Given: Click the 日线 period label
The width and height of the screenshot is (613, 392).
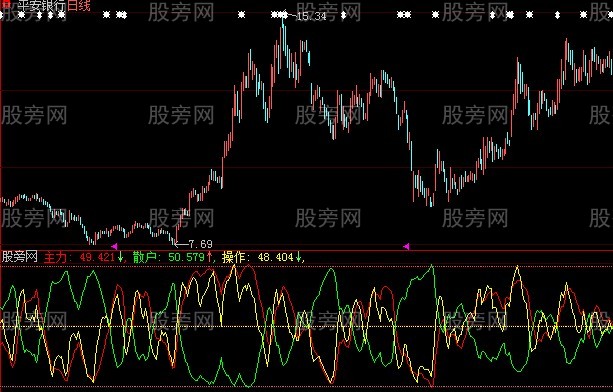Looking at the screenshot, I should (79, 5).
